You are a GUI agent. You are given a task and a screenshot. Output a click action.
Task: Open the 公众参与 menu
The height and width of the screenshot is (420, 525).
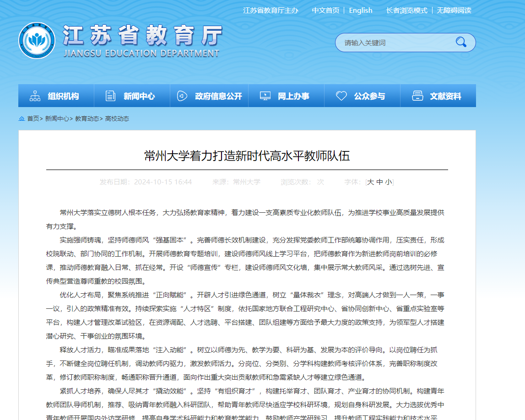click(362, 96)
